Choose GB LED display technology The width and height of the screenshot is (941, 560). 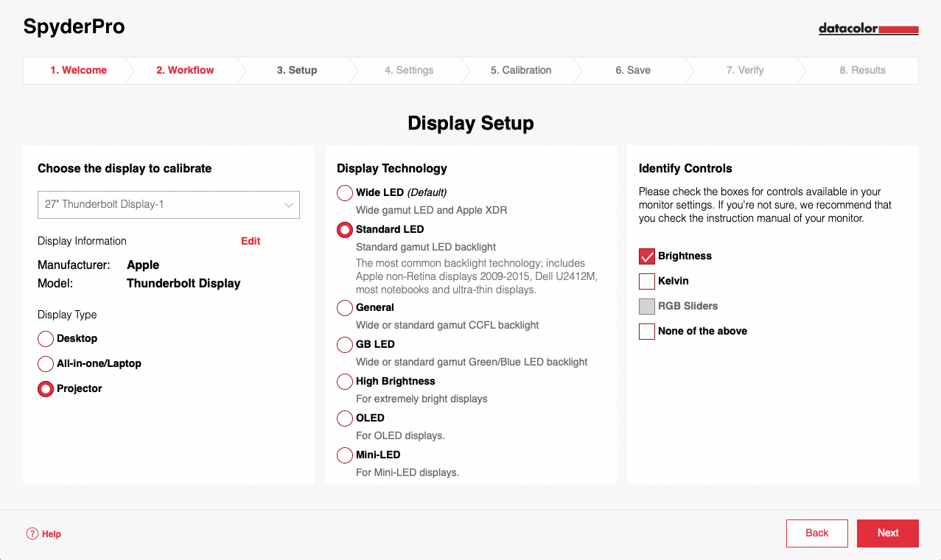345,345
